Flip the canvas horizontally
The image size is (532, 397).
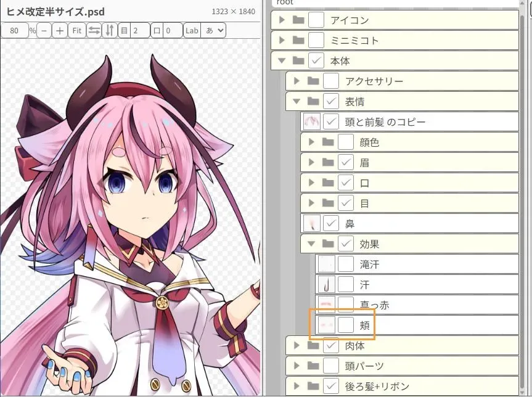94,31
